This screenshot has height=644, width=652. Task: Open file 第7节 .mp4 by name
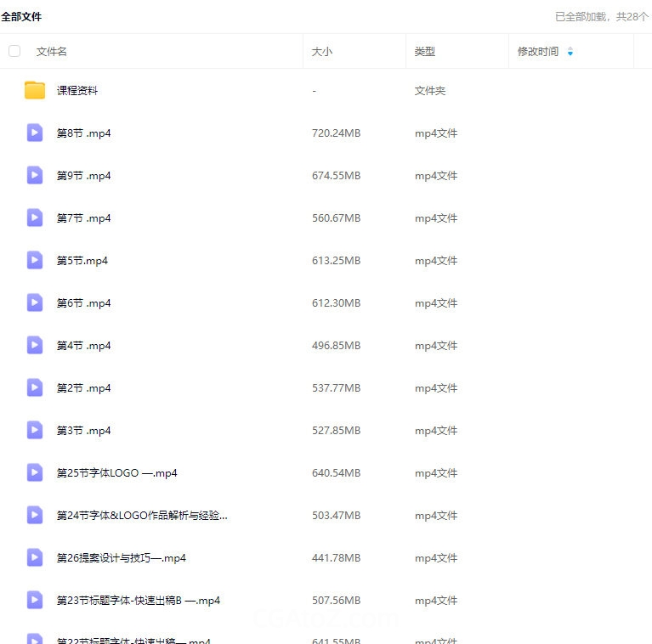pyautogui.click(x=83, y=218)
